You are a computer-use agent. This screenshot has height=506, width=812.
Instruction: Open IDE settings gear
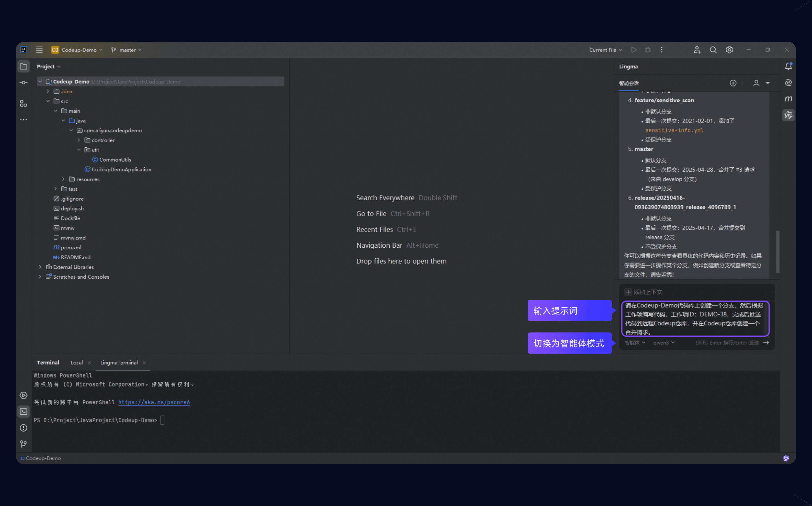729,50
